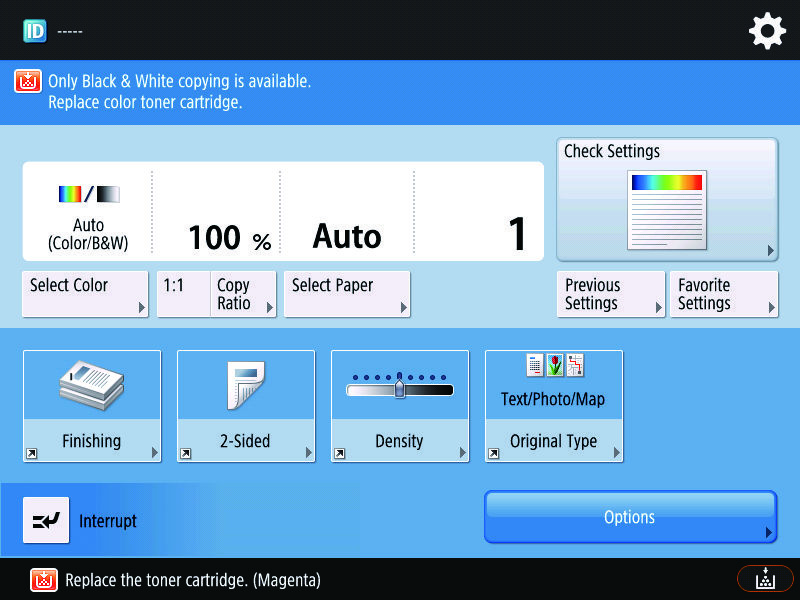Click the bottom status bar toner cartridge icon
Image resolution: width=800 pixels, height=600 pixels.
click(44, 580)
